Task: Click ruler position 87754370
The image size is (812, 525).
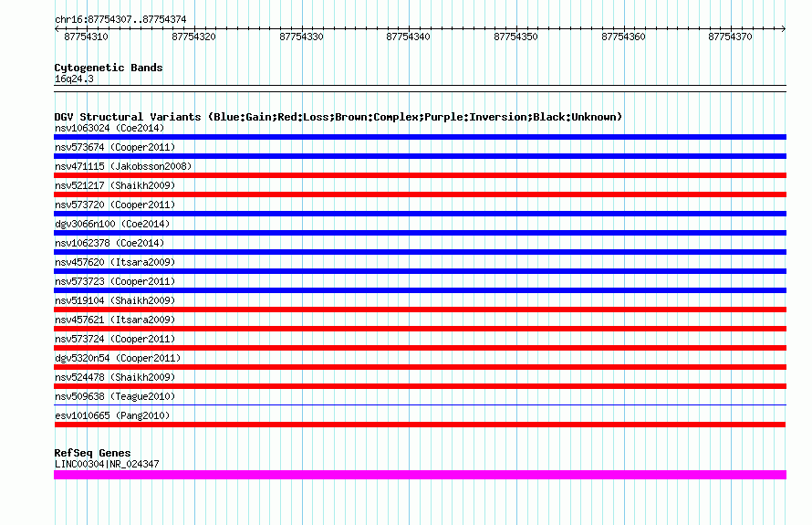Action: point(730,37)
